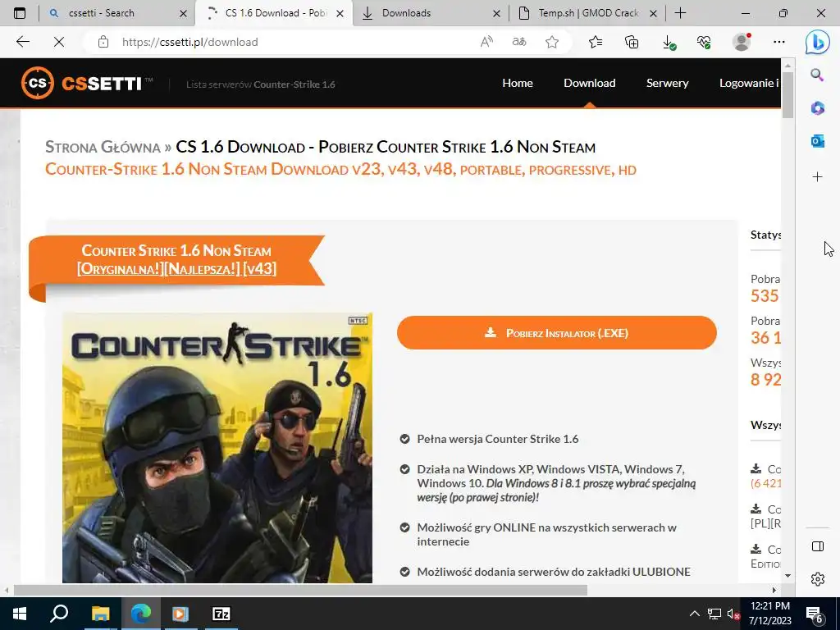Screen dimensions: 840x630
Task: Open Outlook sidebar icon
Action: [817, 141]
